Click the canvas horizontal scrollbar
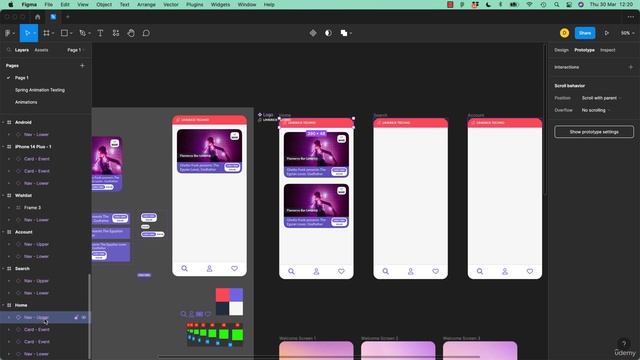 (318, 357)
